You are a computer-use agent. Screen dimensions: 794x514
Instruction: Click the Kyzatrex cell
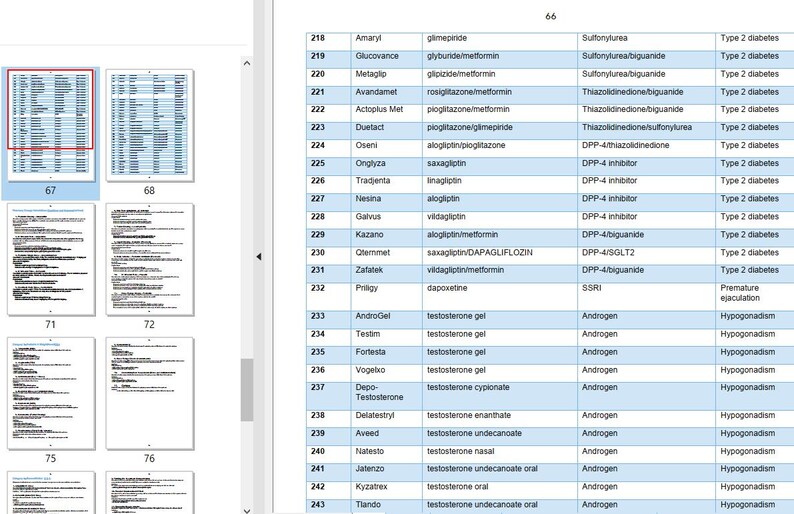tap(386, 490)
